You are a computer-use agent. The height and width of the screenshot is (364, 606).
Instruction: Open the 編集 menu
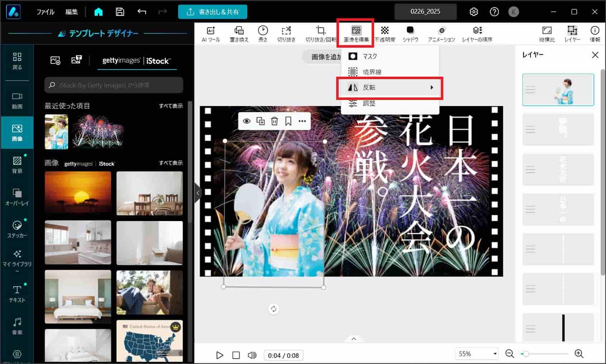(x=72, y=12)
